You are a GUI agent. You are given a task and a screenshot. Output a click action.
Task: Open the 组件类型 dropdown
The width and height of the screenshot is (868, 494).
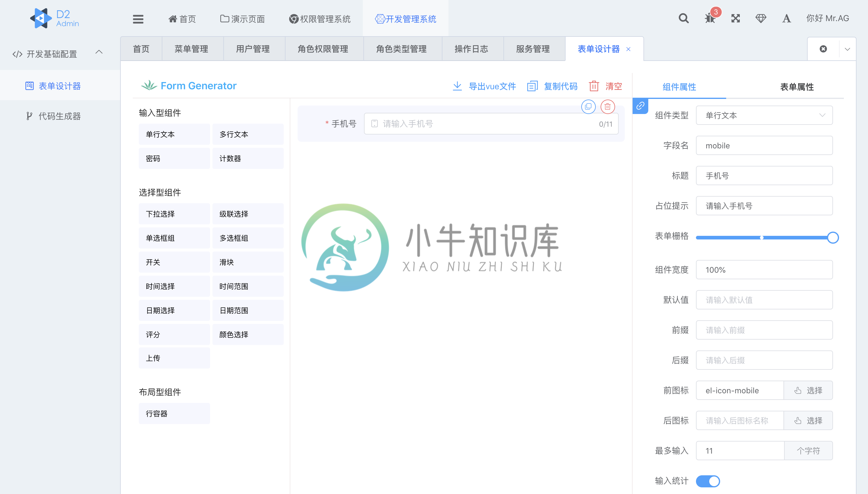pos(764,115)
